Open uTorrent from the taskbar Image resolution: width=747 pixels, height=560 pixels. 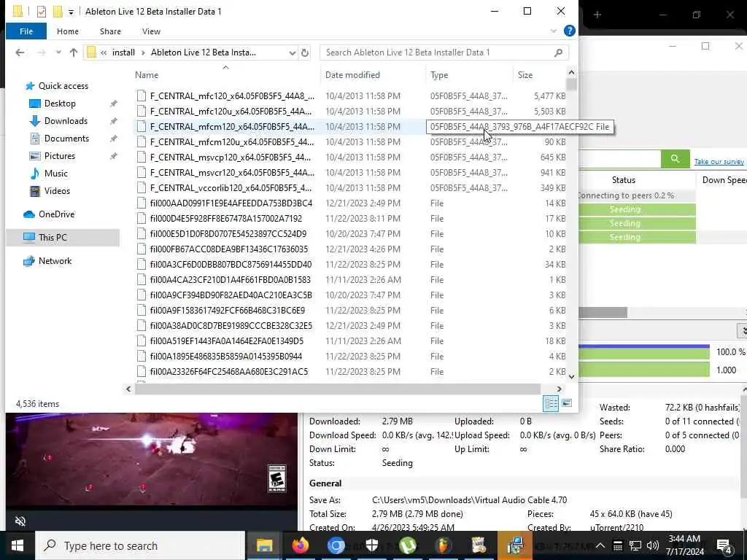pos(408,545)
